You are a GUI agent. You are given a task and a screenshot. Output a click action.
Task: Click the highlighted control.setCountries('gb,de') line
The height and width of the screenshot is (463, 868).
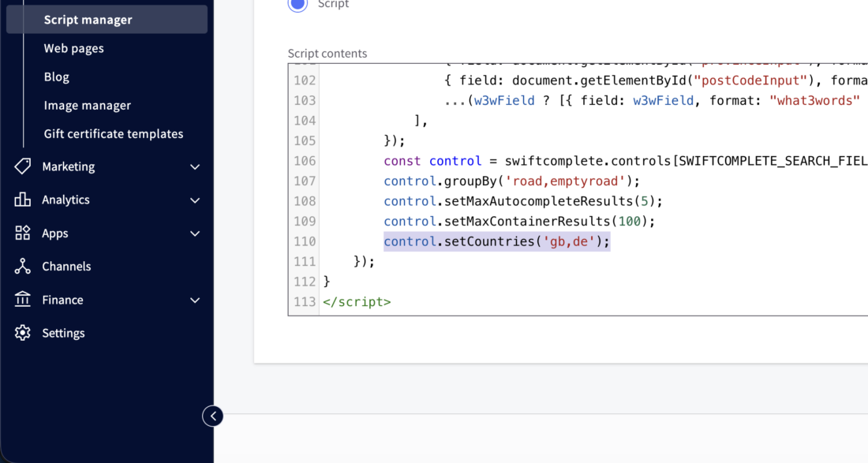(496, 241)
